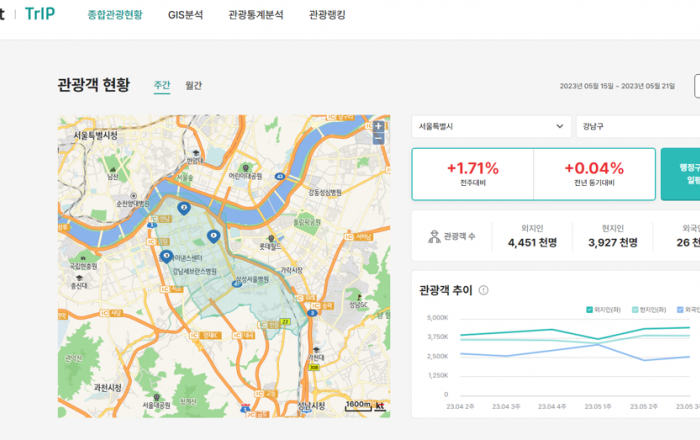Go to the 관광통계분석 menu
Image resolution: width=700 pixels, height=440 pixels.
[255, 15]
